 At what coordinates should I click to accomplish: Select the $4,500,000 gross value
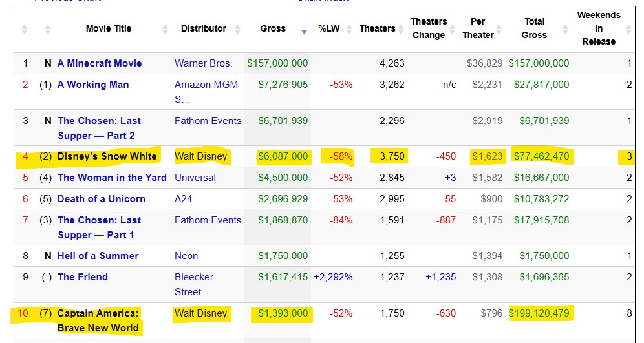[283, 178]
